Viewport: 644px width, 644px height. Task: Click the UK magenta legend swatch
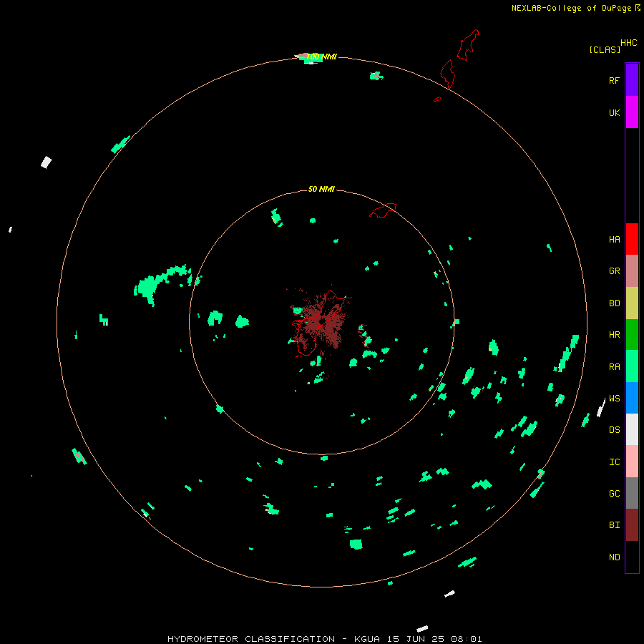[x=632, y=112]
